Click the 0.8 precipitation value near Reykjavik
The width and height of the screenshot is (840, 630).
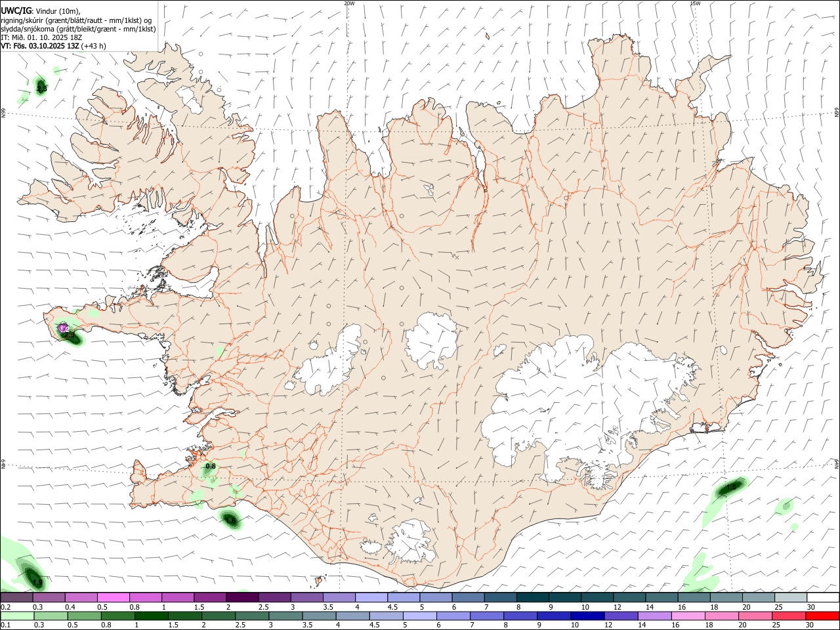pos(211,467)
